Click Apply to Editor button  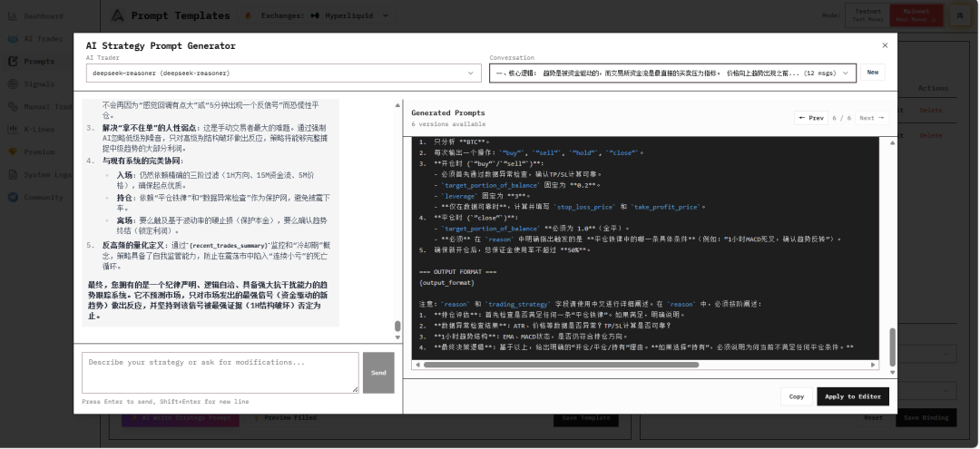click(852, 396)
